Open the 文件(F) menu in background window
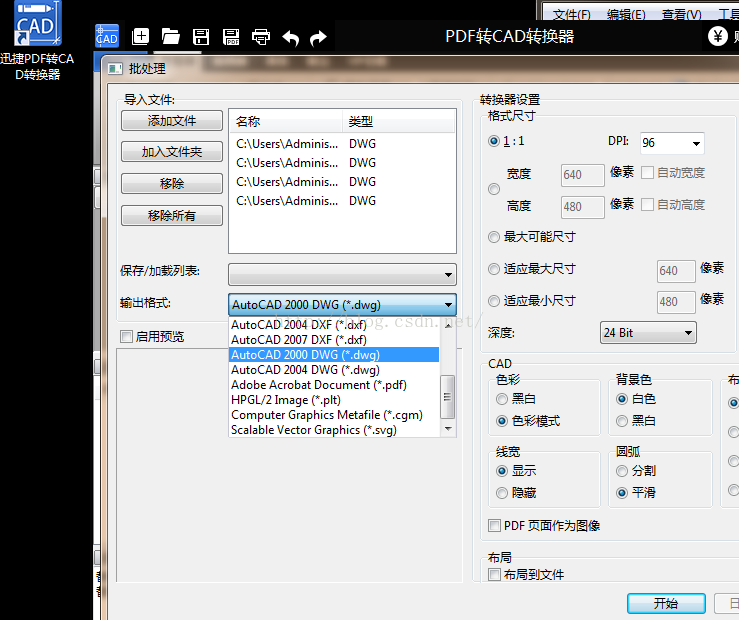The image size is (739, 620). tap(571, 15)
